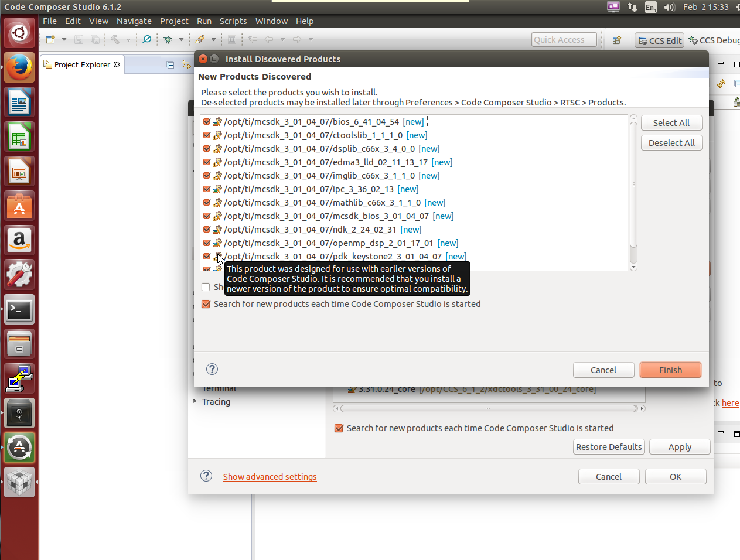The width and height of the screenshot is (740, 560).
Task: Click the green Debug bug icon
Action: pos(168,39)
